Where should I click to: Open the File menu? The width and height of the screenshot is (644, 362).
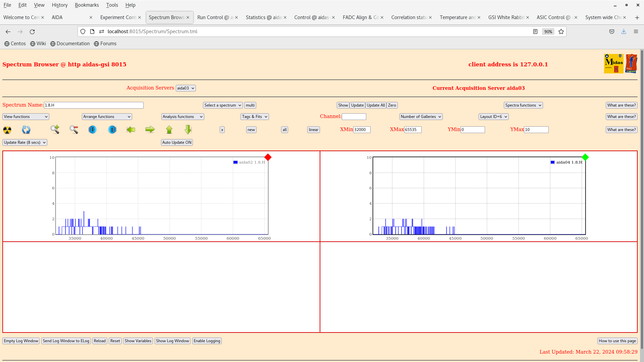pos(7,5)
